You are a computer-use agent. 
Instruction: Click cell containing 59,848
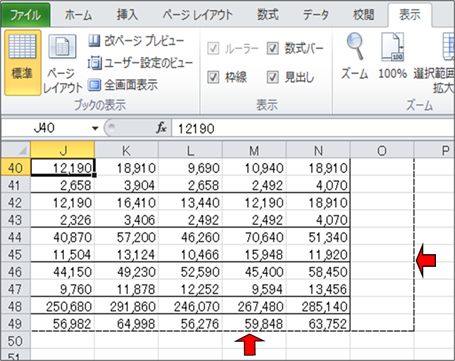(x=254, y=323)
